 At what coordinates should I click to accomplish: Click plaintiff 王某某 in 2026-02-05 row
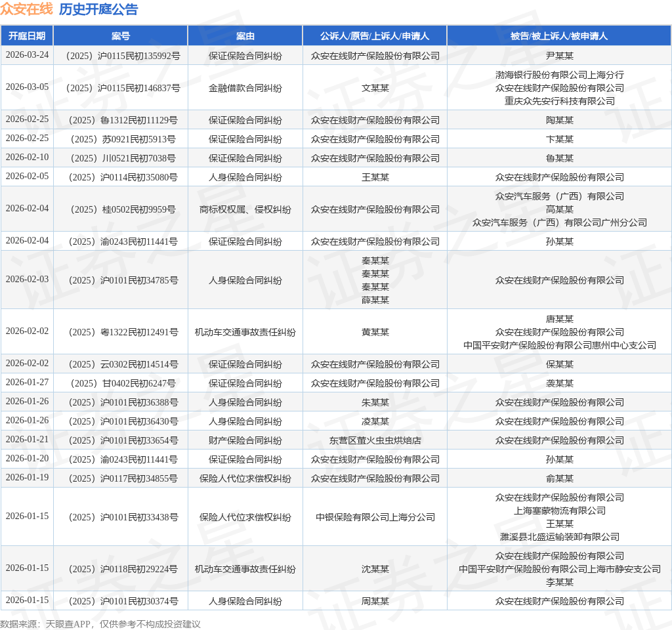pos(375,177)
